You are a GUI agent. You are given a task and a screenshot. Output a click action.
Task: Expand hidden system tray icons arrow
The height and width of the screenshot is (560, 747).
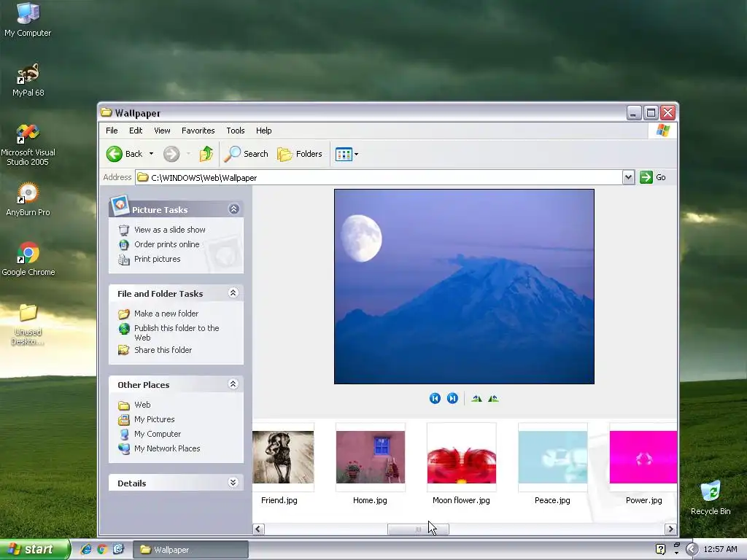(x=692, y=549)
